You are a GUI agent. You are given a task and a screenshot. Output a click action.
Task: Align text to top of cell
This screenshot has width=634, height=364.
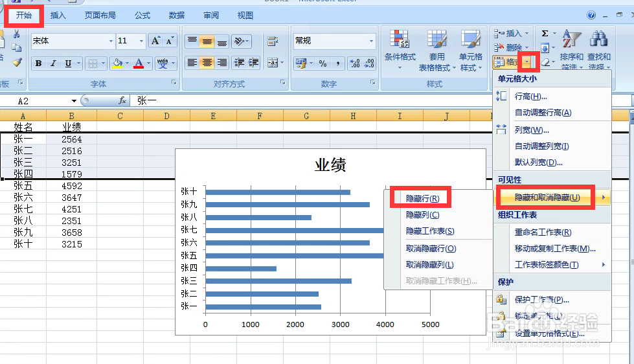click(192, 41)
